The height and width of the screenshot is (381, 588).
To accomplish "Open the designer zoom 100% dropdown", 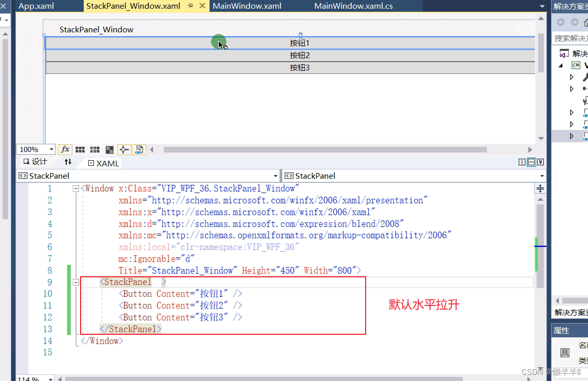I will point(51,149).
